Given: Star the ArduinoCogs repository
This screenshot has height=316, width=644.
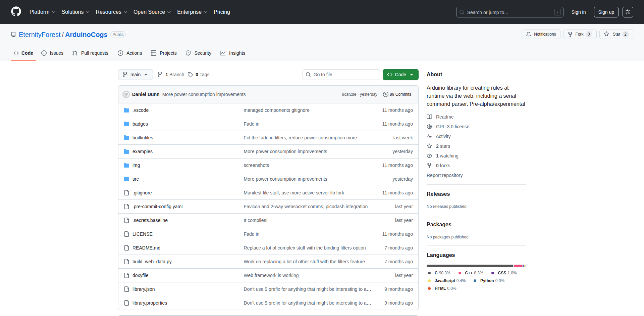Looking at the screenshot, I should tap(616, 34).
